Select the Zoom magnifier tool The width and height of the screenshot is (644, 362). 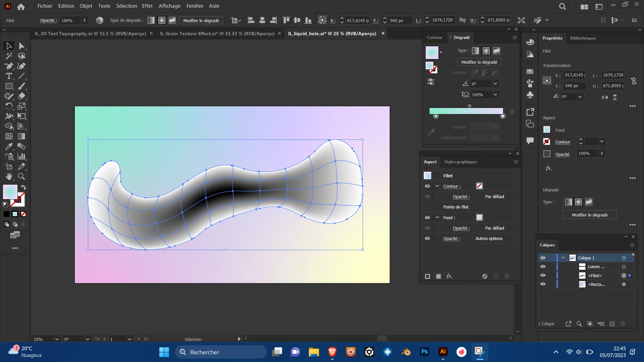(x=21, y=176)
